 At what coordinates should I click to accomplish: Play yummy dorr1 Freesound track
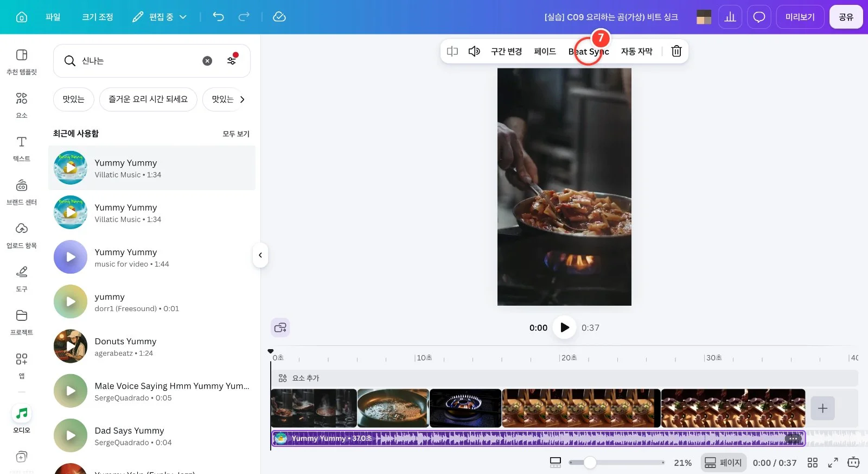(x=71, y=301)
